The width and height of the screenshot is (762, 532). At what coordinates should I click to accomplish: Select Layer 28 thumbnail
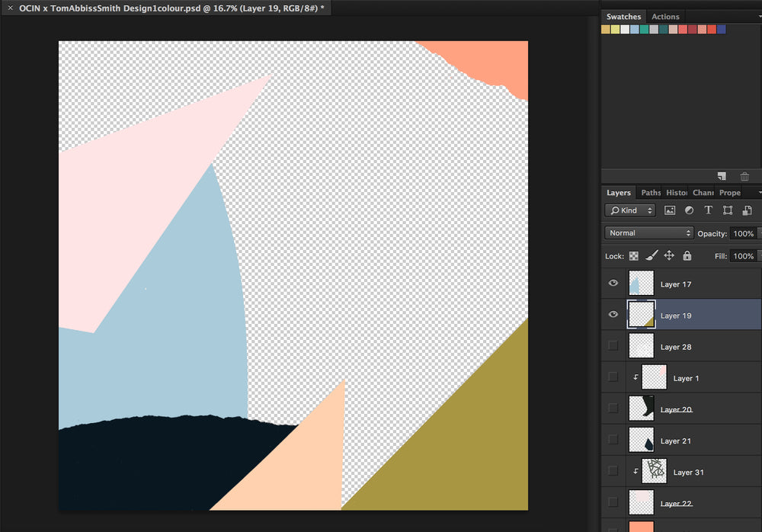pos(642,346)
